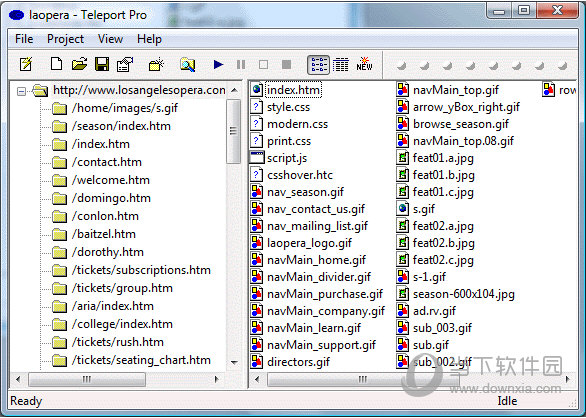Click the New Starting Address icon
586x418 pixels.
(x=156, y=64)
